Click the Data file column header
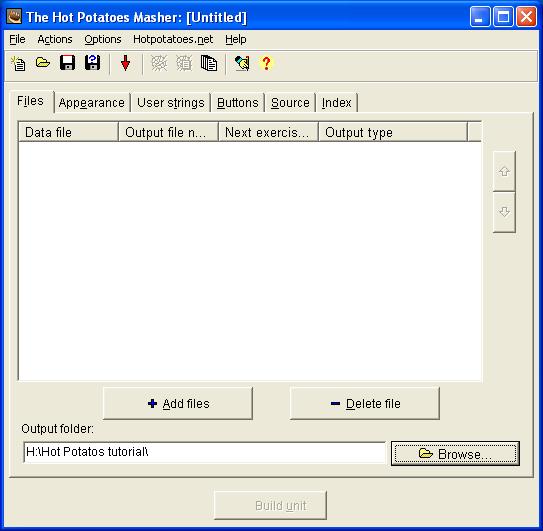 [68, 132]
